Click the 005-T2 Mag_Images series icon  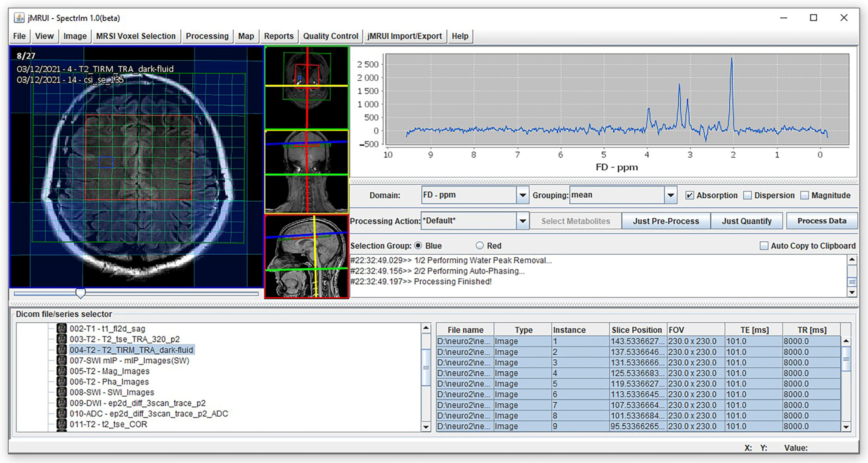coord(61,371)
